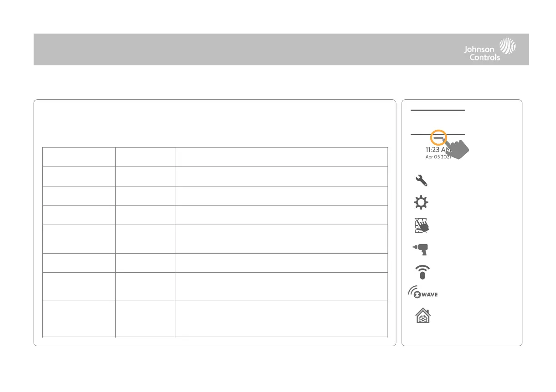Click the middle column header cell
Screen dimensions: 556x392
tap(145, 157)
